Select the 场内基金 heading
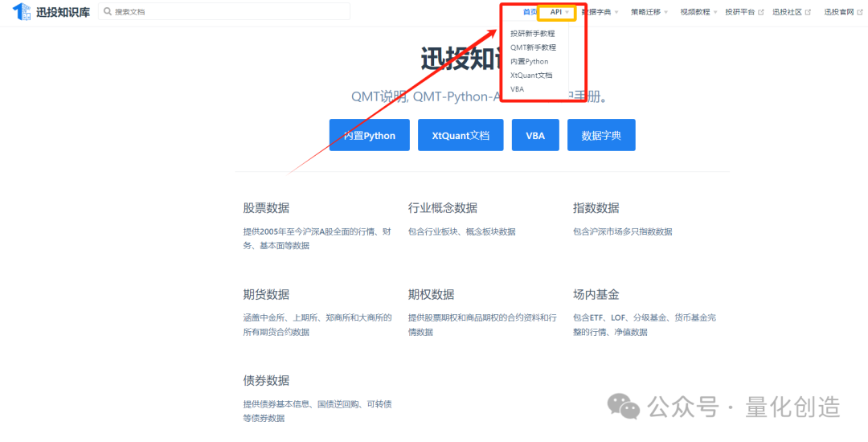 (x=596, y=294)
